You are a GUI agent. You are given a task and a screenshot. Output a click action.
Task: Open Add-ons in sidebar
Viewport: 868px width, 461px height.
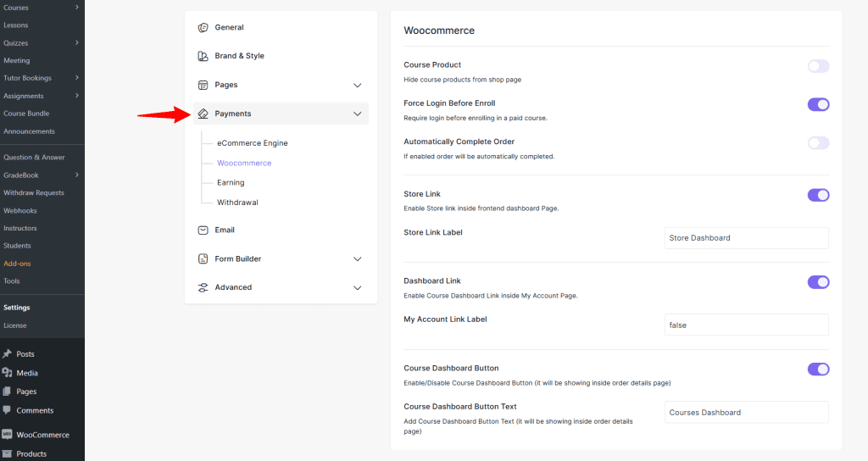click(17, 264)
